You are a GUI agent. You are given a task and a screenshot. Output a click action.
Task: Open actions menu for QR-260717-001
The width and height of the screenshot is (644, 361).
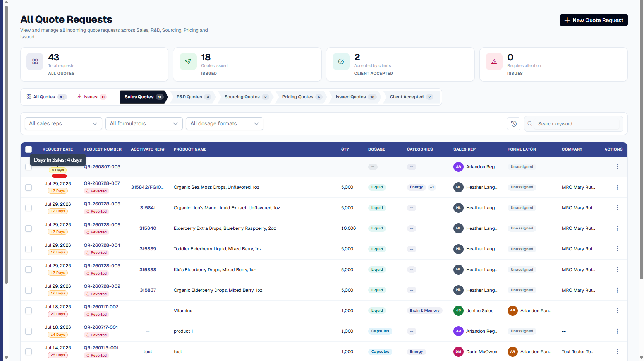(x=617, y=331)
